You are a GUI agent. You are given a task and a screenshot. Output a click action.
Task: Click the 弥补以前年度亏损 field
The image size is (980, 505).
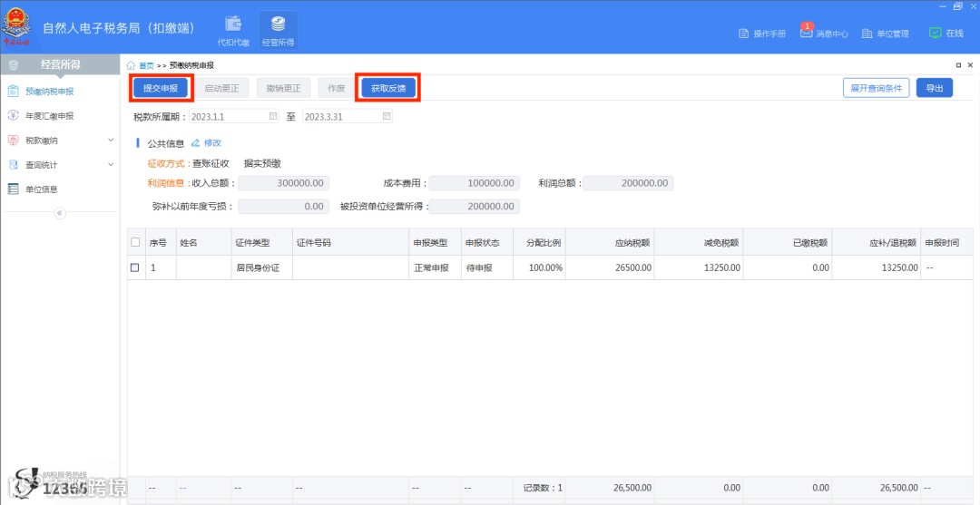pyautogui.click(x=284, y=207)
